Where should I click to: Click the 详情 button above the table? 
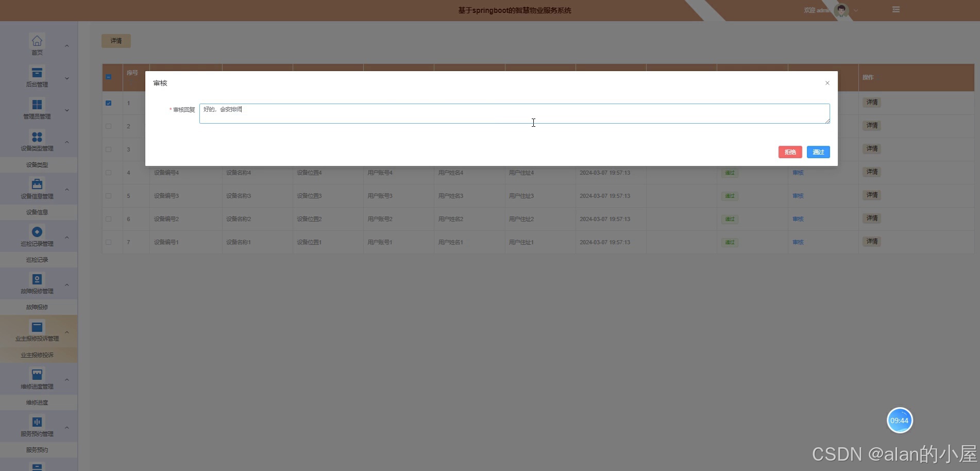pos(116,41)
